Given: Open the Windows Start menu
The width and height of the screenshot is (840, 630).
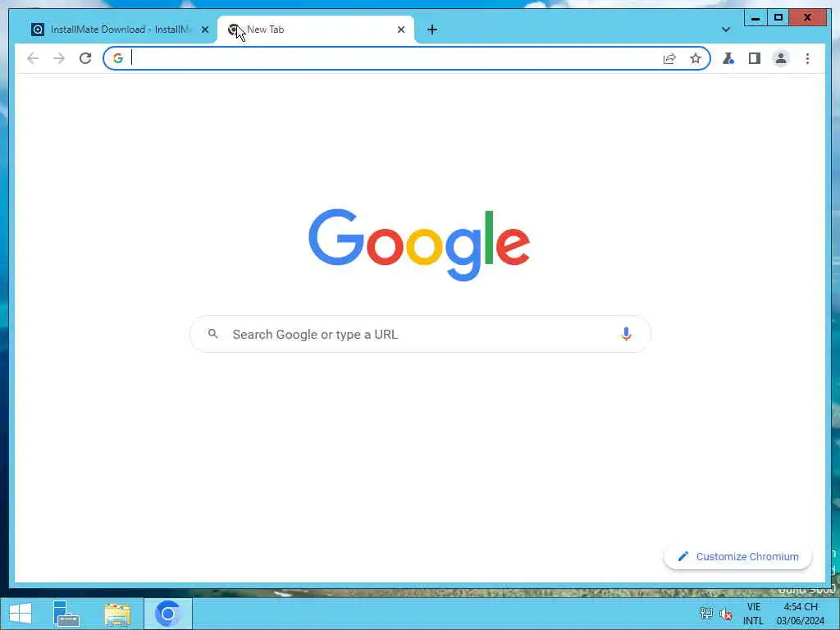Looking at the screenshot, I should pos(21,614).
